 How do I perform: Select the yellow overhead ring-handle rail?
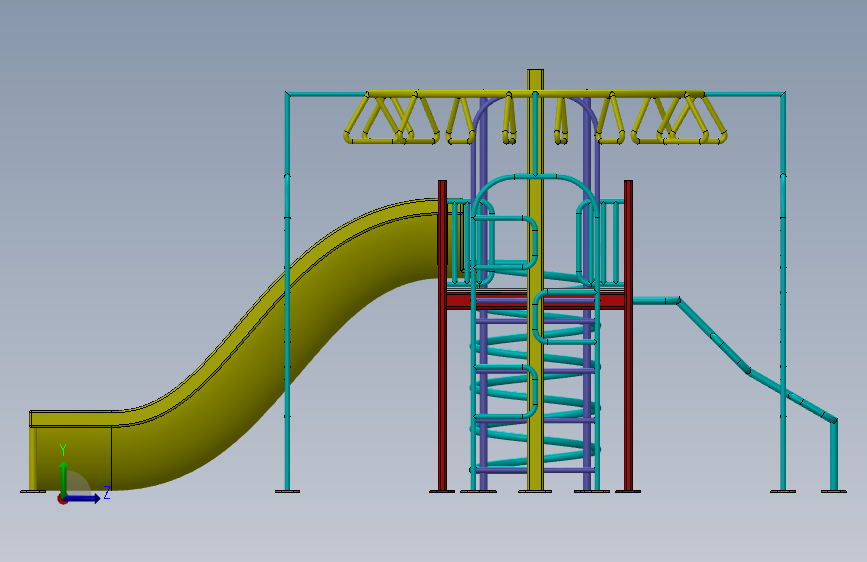(x=535, y=95)
